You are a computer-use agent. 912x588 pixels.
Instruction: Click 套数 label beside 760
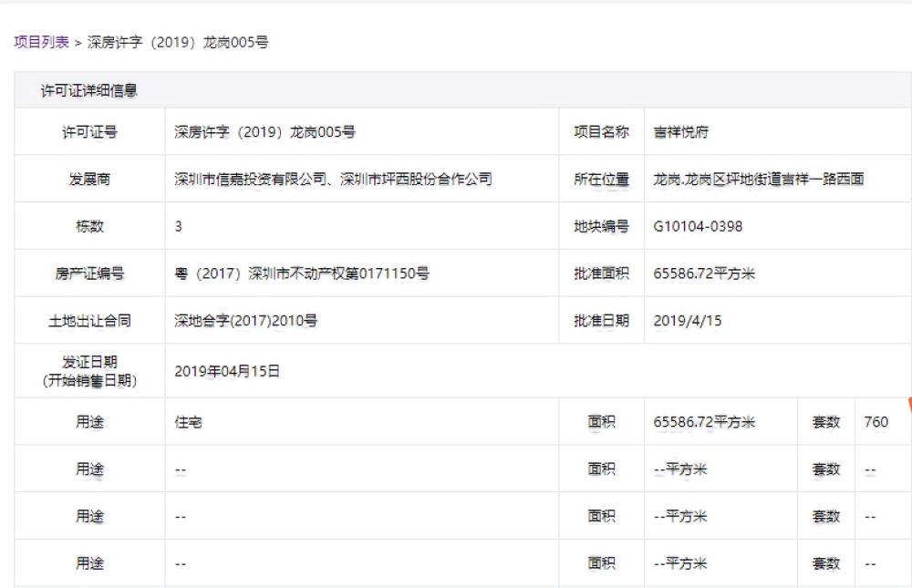pyautogui.click(x=826, y=422)
